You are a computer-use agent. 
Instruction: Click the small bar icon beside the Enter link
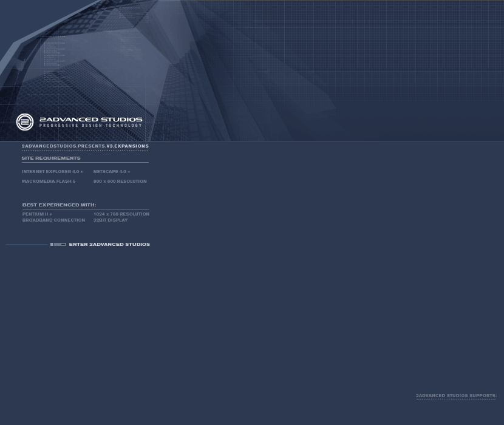click(x=58, y=244)
